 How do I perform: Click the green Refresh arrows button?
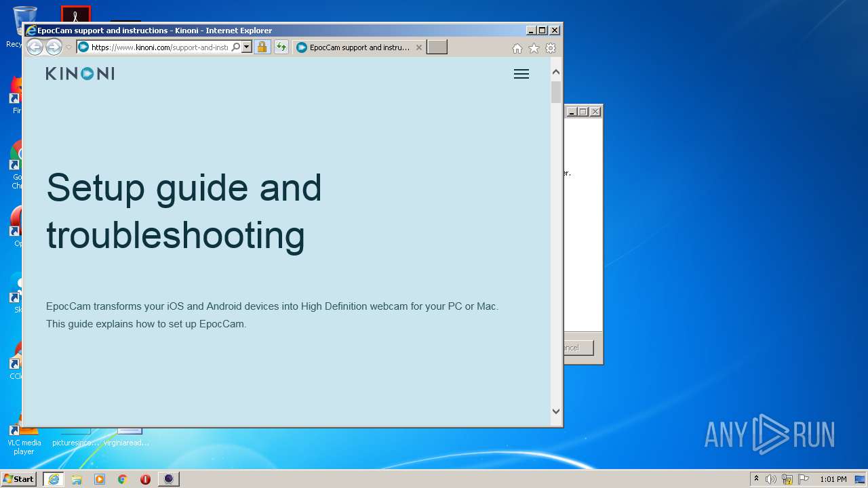pos(281,47)
